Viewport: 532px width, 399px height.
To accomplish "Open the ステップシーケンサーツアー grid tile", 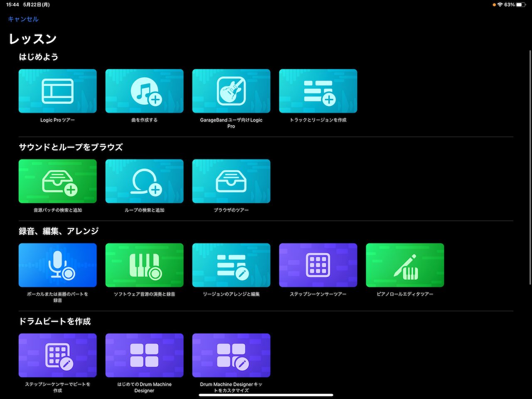I will click(318, 265).
